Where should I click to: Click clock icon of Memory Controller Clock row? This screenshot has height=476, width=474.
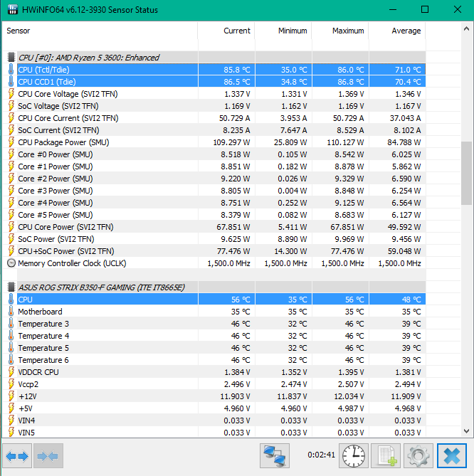11,263
